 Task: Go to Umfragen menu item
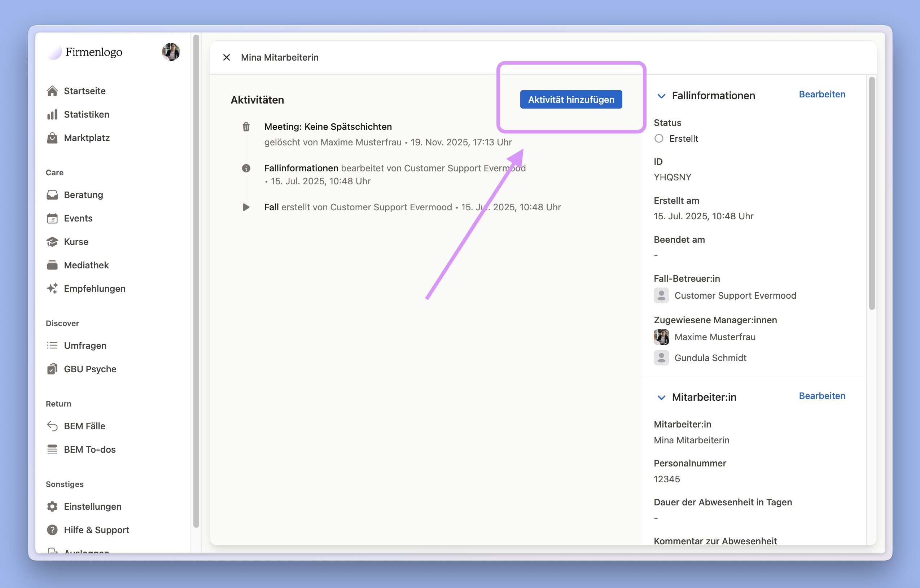(x=85, y=346)
